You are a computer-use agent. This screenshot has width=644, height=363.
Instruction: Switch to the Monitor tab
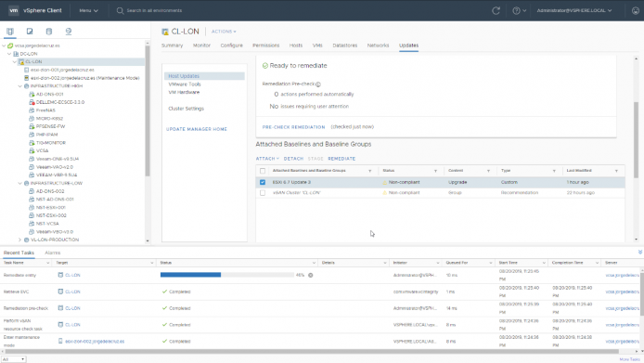[x=201, y=45]
